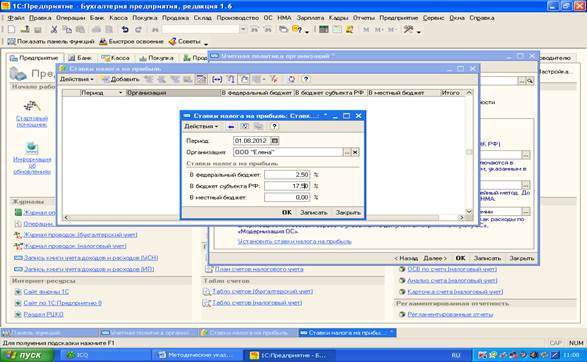
Task: Click Добавить icon in rates list toolbar
Action: pyautogui.click(x=106, y=79)
